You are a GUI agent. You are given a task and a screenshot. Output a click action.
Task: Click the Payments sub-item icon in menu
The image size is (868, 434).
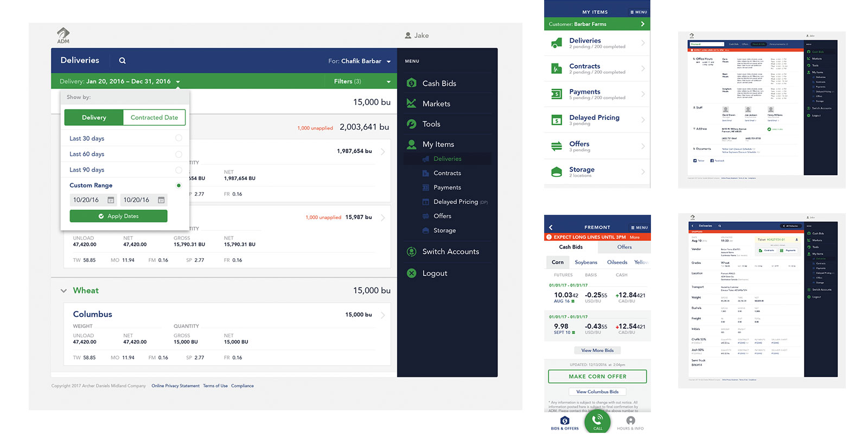coord(426,187)
